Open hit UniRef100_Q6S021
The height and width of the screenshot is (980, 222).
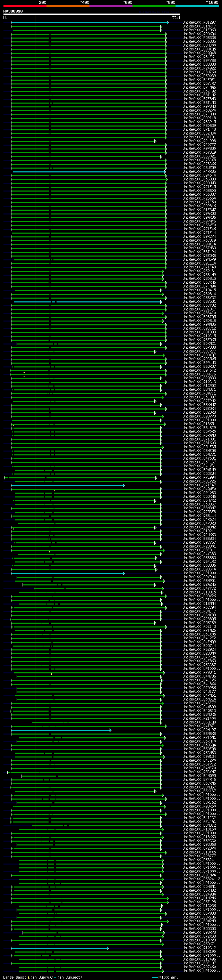pyautogui.click(x=199, y=156)
